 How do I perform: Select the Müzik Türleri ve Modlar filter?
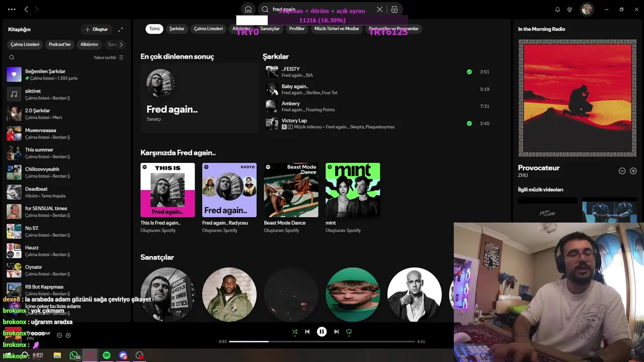coord(337,29)
